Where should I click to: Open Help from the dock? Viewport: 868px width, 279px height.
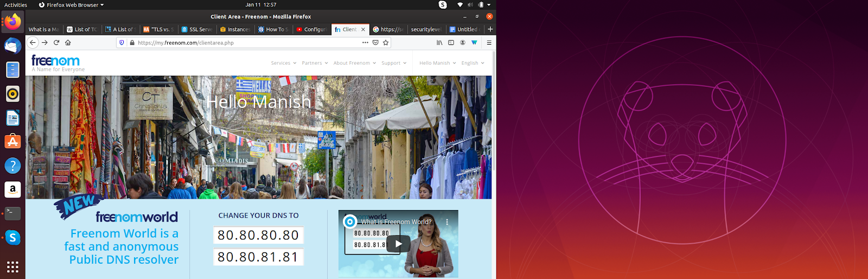12,166
